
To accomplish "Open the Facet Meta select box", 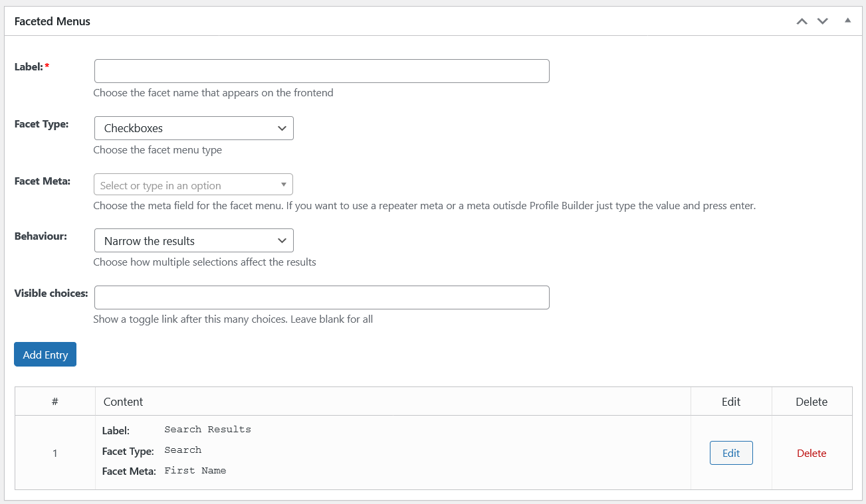I will 193,185.
